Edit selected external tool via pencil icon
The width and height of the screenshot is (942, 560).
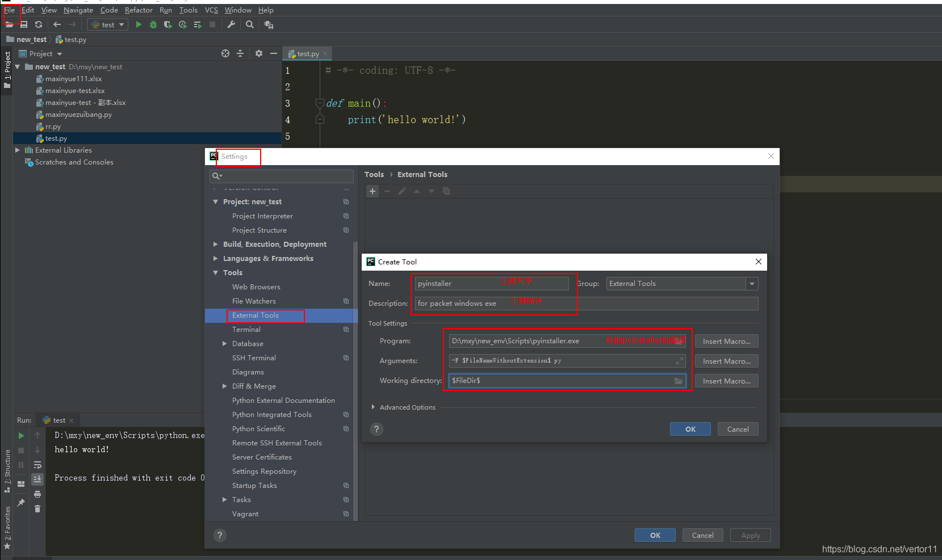tap(402, 191)
